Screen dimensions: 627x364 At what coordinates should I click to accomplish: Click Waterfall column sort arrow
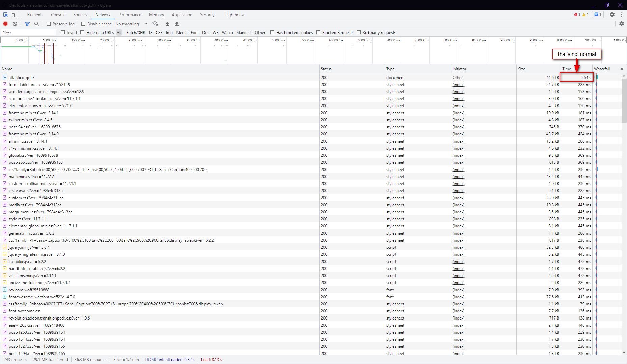pyautogui.click(x=622, y=69)
